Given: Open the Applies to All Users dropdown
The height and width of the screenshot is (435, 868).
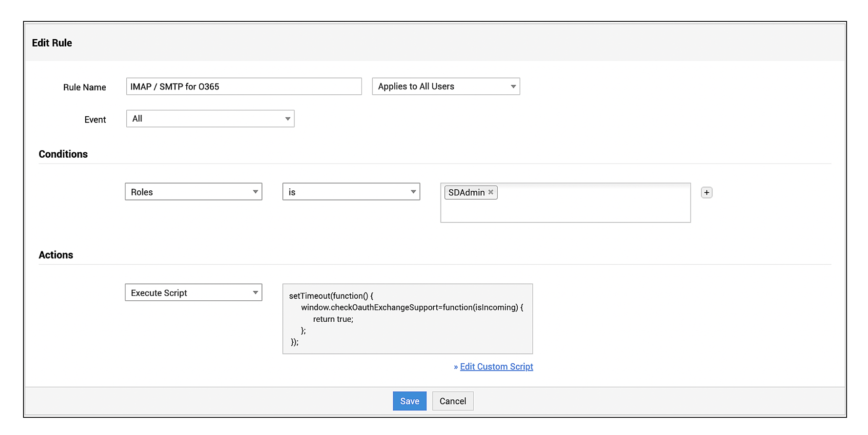Looking at the screenshot, I should 446,86.
